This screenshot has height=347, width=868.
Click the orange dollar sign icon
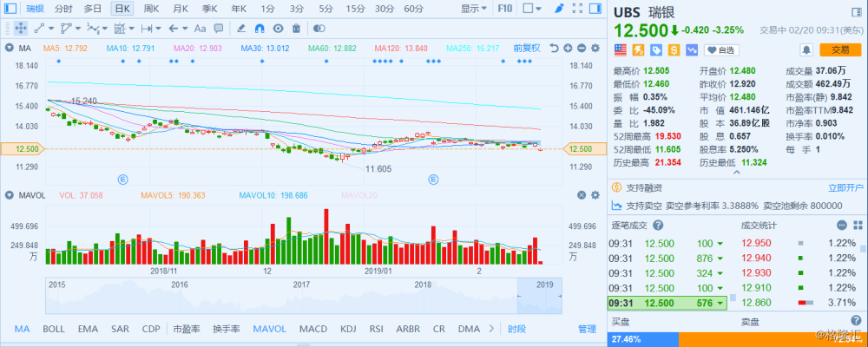(x=674, y=50)
